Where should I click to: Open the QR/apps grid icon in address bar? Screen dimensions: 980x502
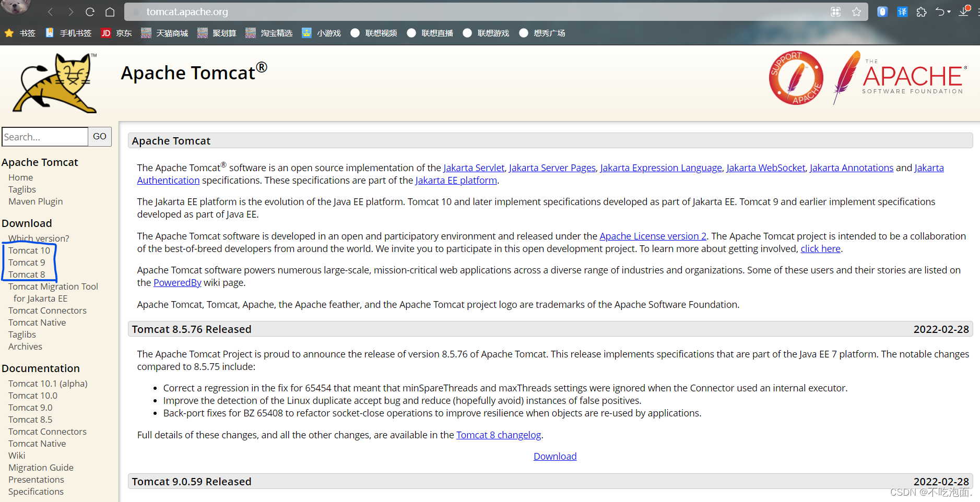click(x=835, y=11)
